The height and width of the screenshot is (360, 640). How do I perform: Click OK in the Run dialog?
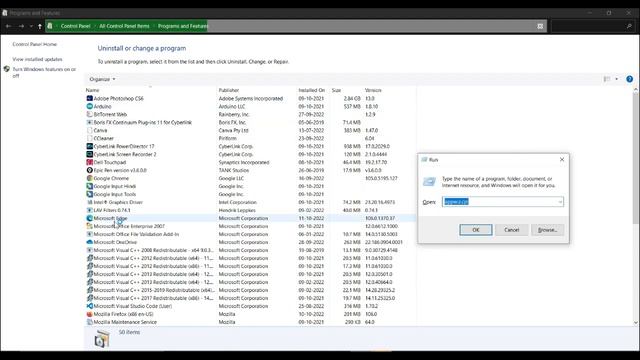476,230
